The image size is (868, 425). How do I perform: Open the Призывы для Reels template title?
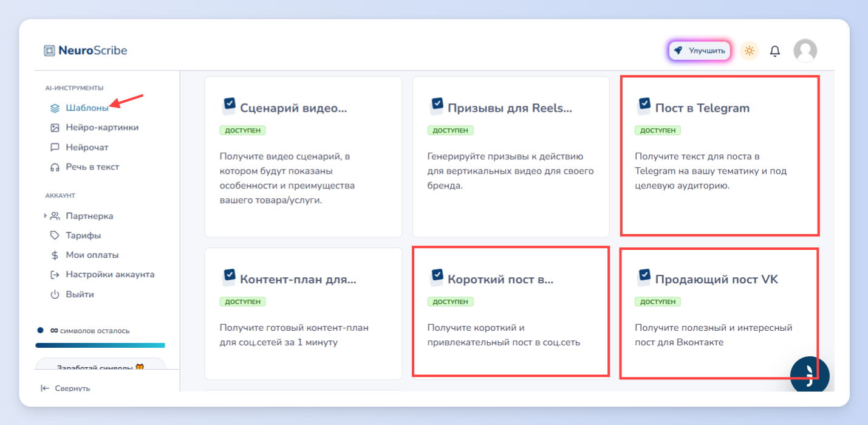pos(510,108)
